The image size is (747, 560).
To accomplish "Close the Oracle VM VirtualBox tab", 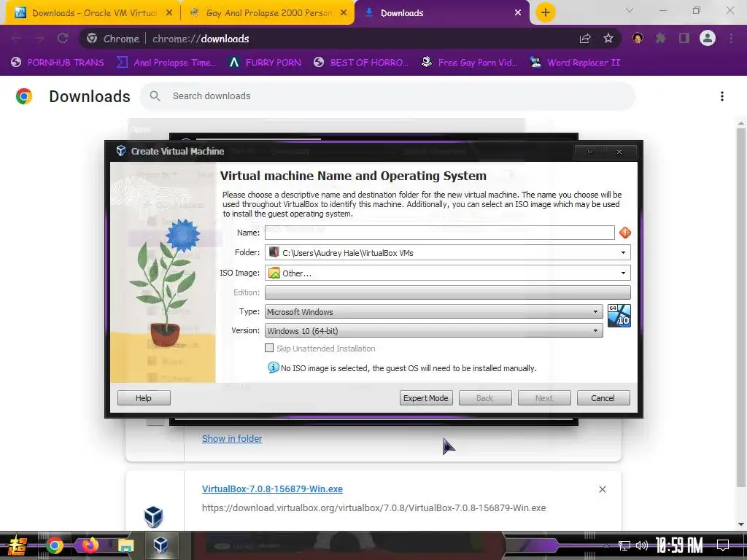I will [169, 13].
